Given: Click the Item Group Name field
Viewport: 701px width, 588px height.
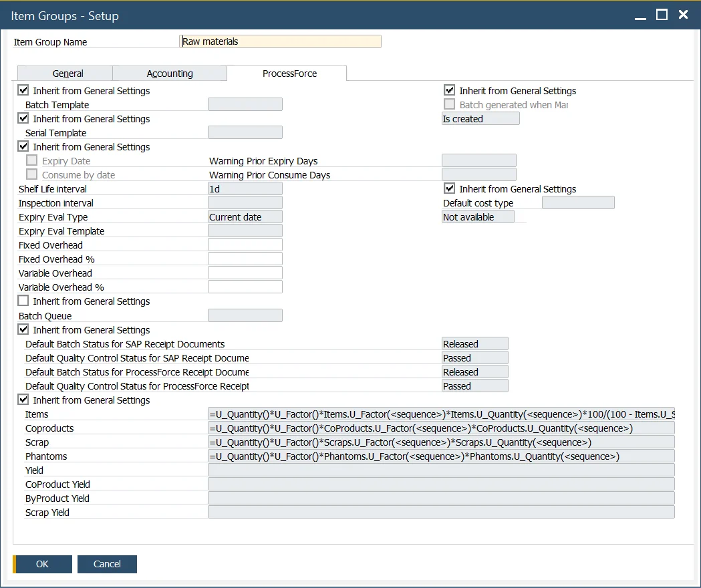Looking at the screenshot, I should (281, 41).
